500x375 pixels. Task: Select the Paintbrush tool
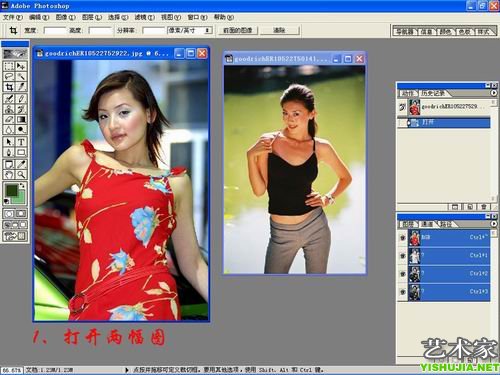(21, 98)
